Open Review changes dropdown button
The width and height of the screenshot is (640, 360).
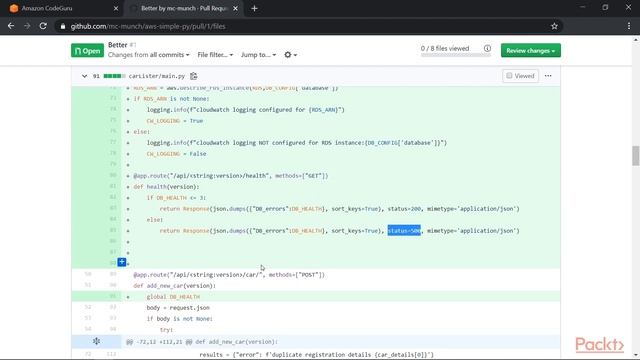pyautogui.click(x=531, y=51)
